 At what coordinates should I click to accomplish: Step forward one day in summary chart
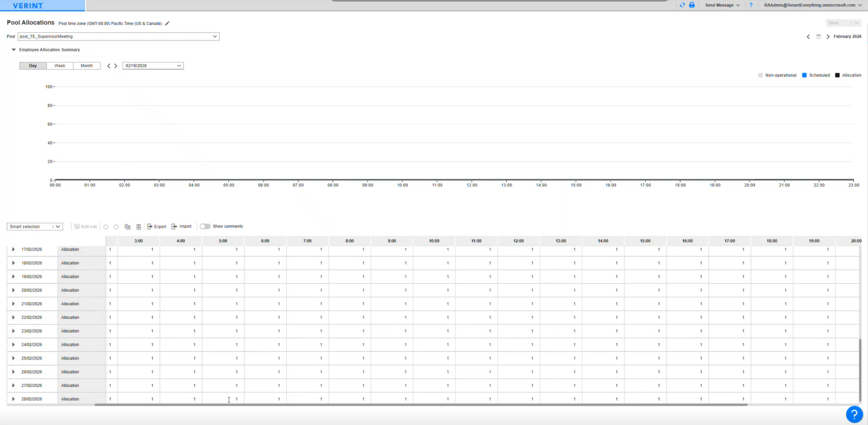(116, 66)
